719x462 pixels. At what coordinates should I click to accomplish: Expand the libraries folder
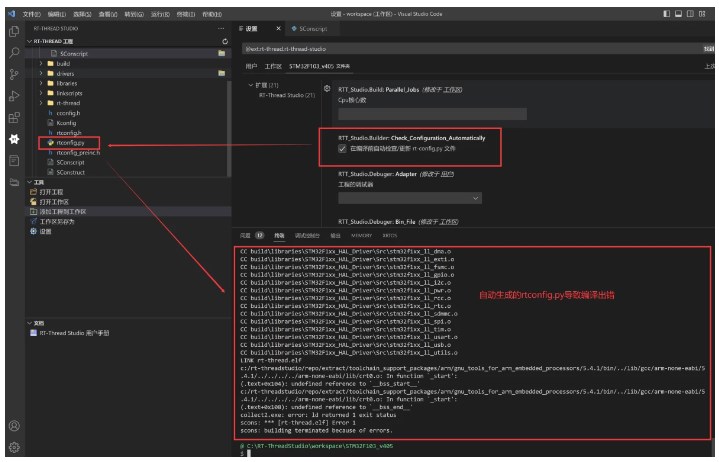coord(41,83)
